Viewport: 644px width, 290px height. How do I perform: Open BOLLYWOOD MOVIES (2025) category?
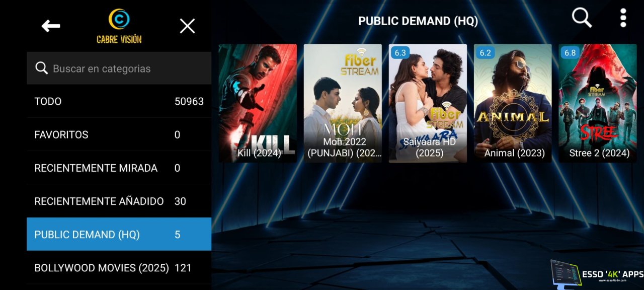pos(119,267)
